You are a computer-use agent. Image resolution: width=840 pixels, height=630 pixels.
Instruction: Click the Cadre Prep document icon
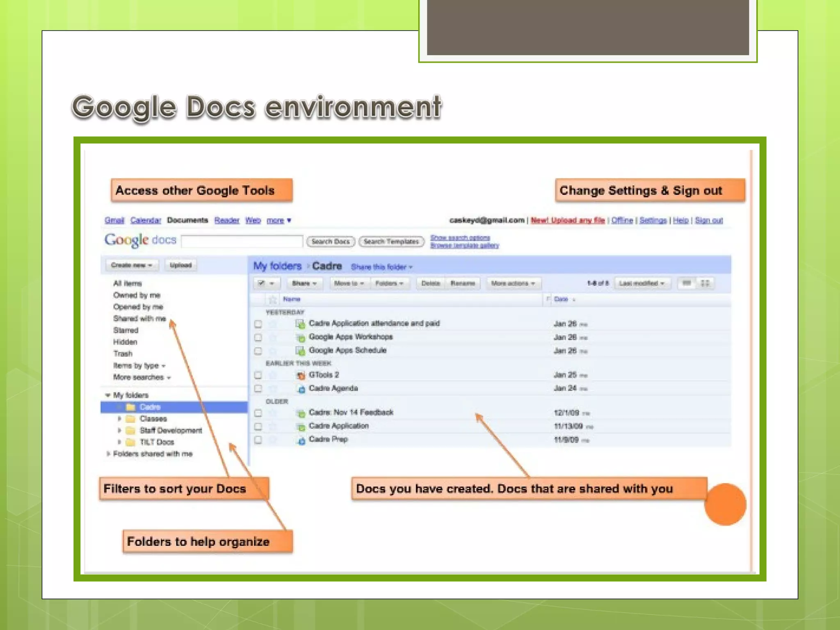(301, 441)
